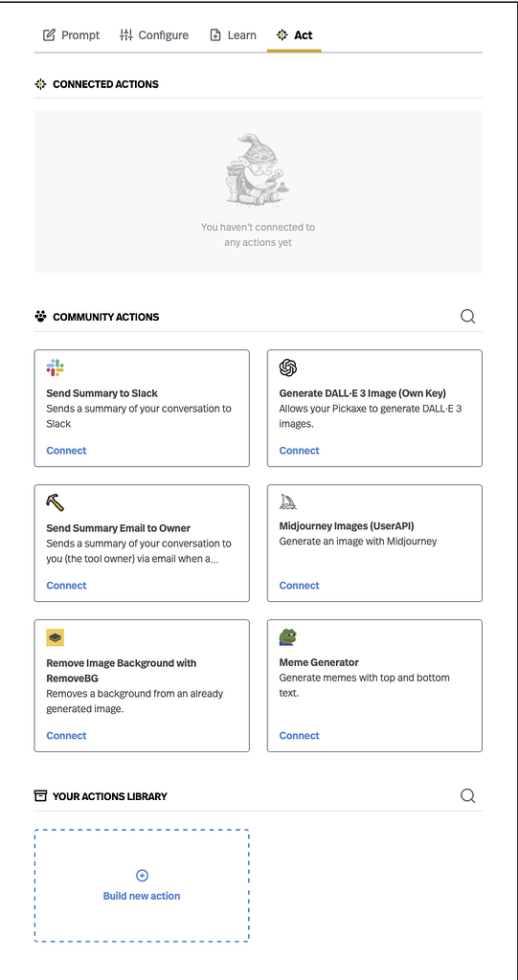Image resolution: width=518 pixels, height=980 pixels.
Task: Go to the Learn tab
Action: coord(233,35)
